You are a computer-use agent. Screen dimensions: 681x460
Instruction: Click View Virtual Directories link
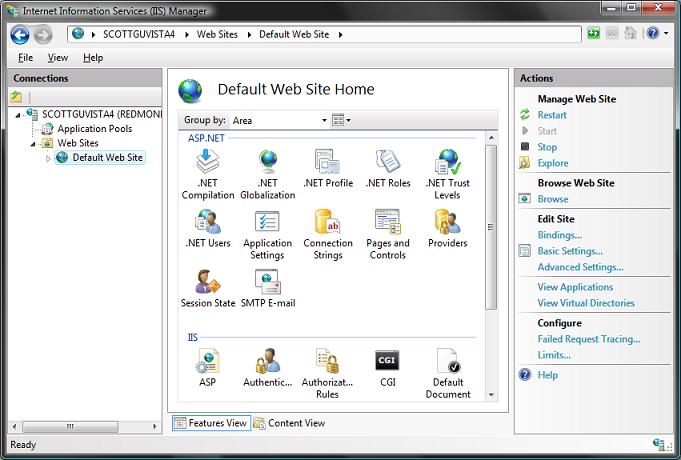[x=586, y=303]
